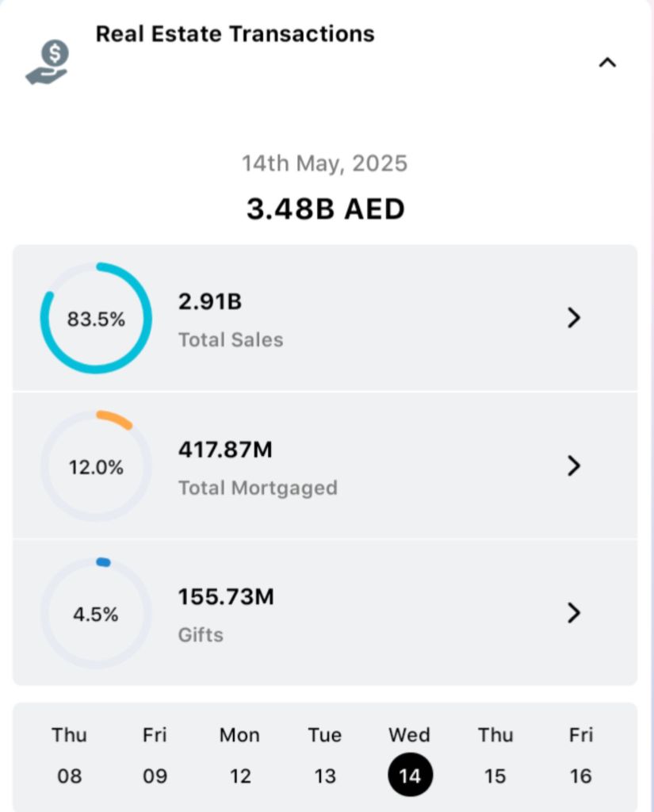
Task: Click the Real Estate Transactions heading
Action: pos(235,34)
